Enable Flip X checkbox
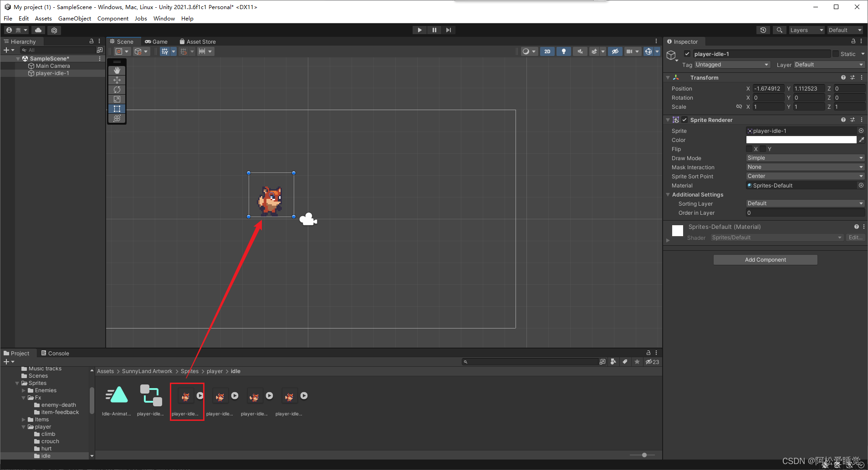Screen dimensions: 868x470 pos(749,149)
